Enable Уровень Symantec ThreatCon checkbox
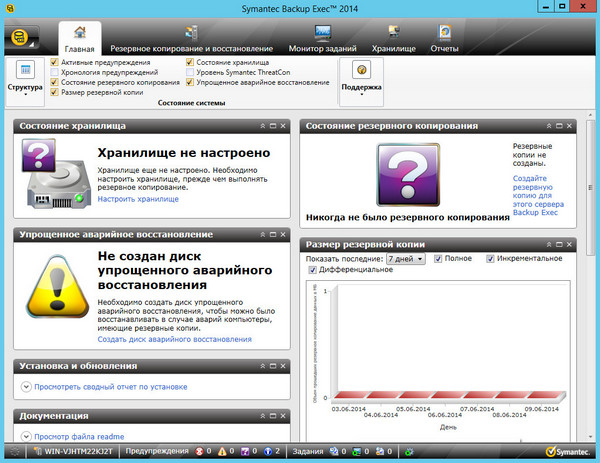This screenshot has height=463, width=600. (190, 72)
